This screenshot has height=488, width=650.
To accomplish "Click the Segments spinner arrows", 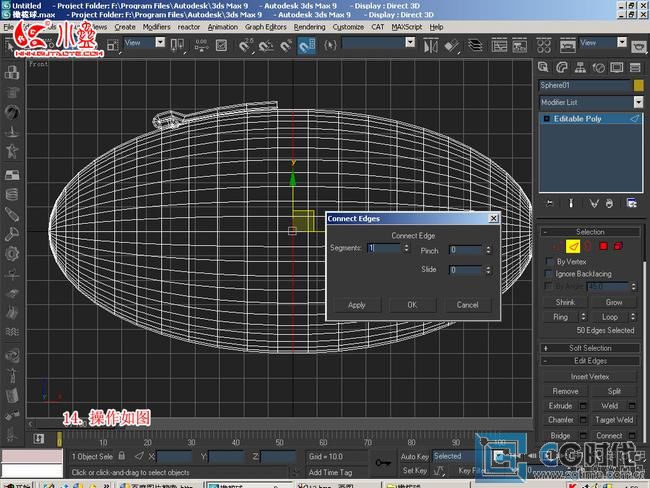I will 406,248.
